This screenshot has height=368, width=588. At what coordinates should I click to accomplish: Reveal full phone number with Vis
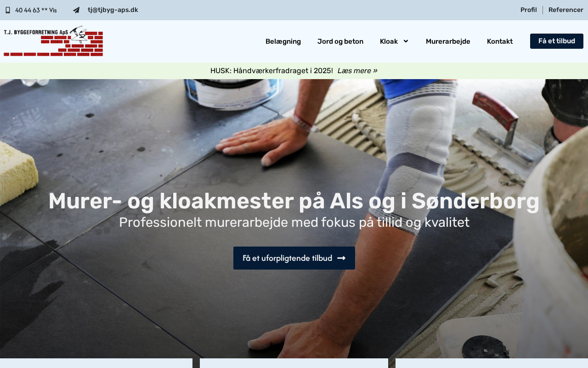click(x=53, y=10)
